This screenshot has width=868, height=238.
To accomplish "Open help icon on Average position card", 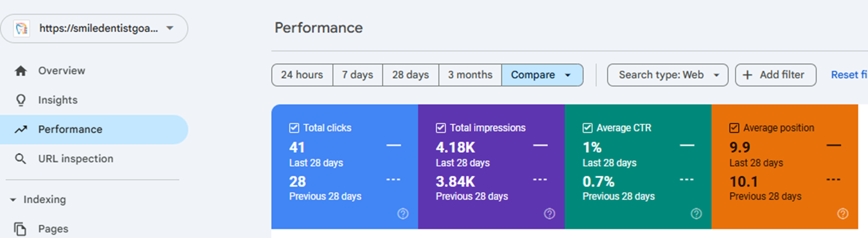I will (843, 213).
